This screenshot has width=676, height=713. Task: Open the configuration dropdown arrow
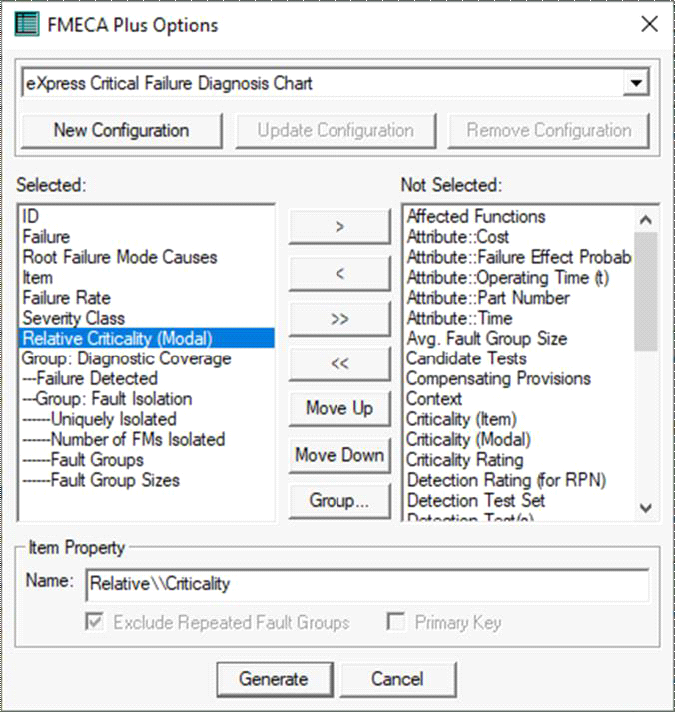pyautogui.click(x=636, y=83)
